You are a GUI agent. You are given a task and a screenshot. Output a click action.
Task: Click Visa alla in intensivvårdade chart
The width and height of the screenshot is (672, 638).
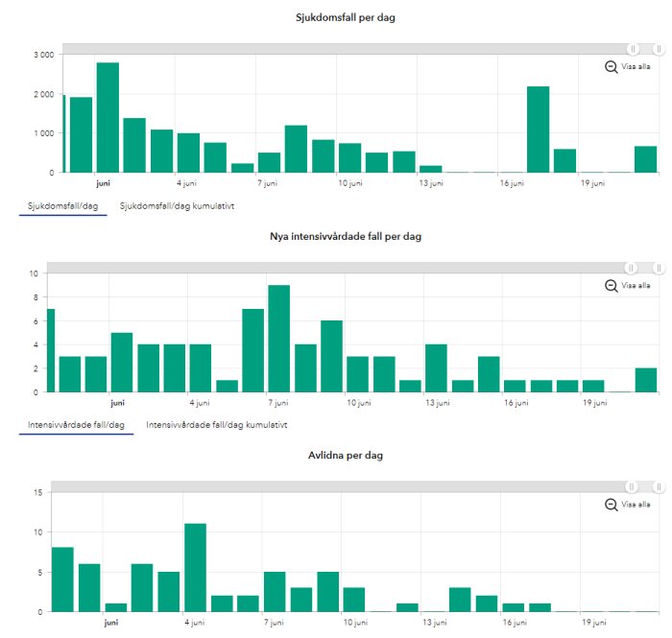pyautogui.click(x=636, y=286)
